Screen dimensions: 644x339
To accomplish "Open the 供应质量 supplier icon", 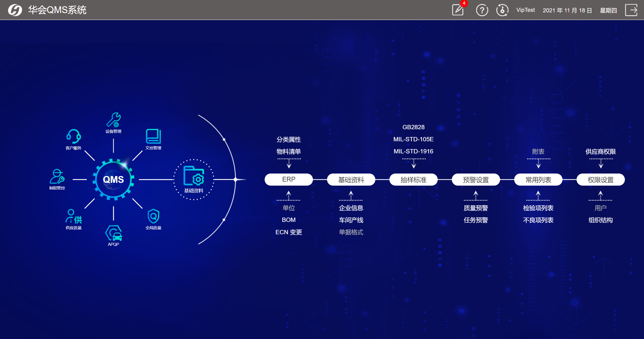I will coord(73,216).
